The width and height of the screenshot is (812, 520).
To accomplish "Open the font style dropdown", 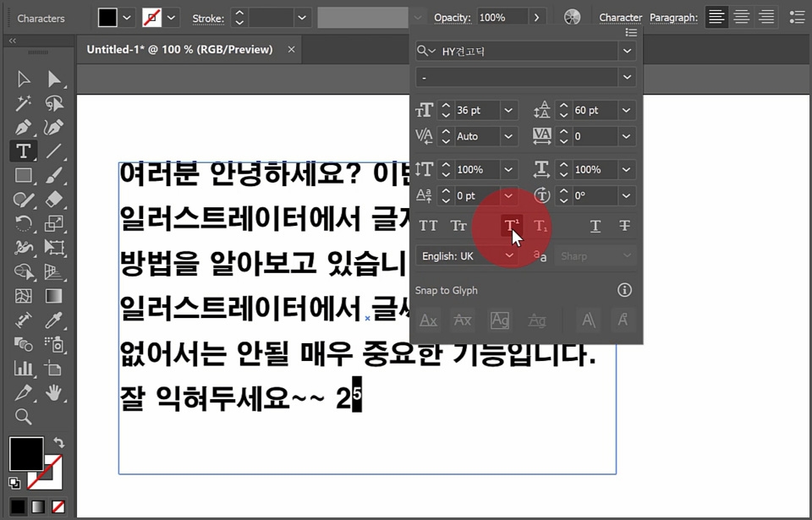I will point(627,78).
